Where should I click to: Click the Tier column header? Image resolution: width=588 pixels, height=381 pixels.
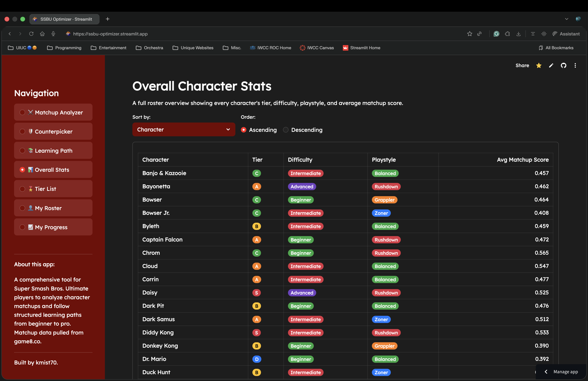tap(266, 160)
